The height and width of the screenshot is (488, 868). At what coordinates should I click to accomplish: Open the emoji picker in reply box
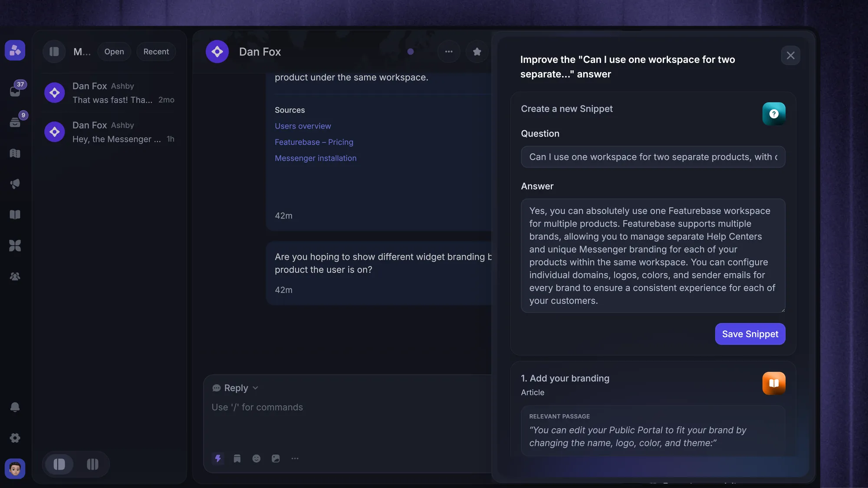coord(256,459)
